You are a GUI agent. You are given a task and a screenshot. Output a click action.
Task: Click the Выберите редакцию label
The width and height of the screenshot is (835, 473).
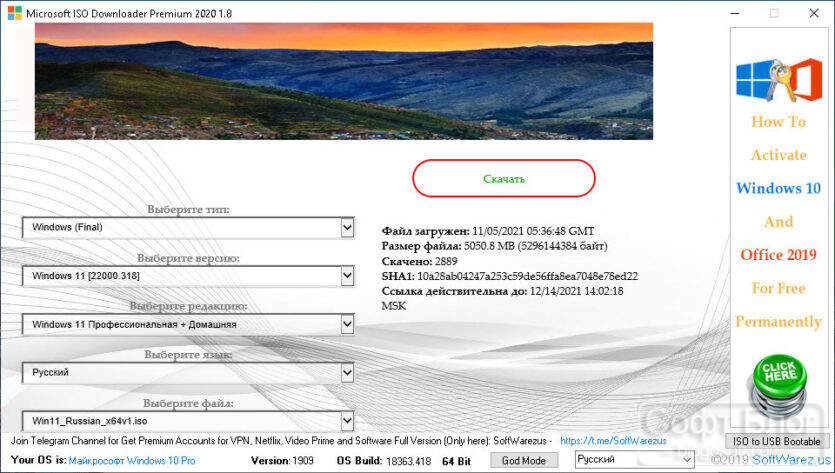189,306
